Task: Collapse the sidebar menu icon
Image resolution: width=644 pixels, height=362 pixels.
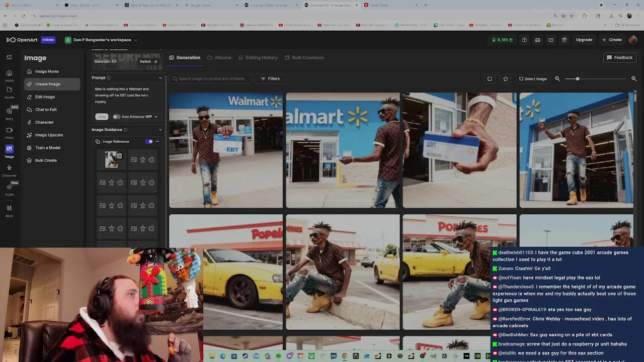Action: coord(9,57)
